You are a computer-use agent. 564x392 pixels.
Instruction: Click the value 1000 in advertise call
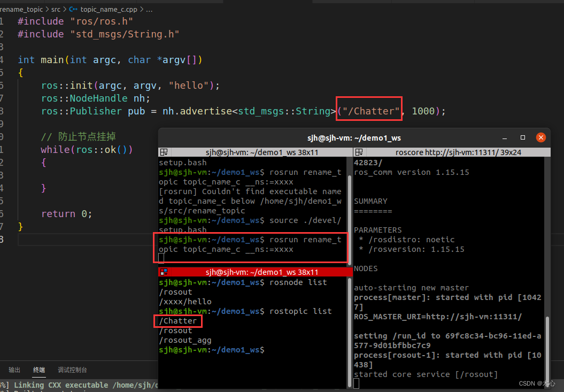click(x=423, y=111)
